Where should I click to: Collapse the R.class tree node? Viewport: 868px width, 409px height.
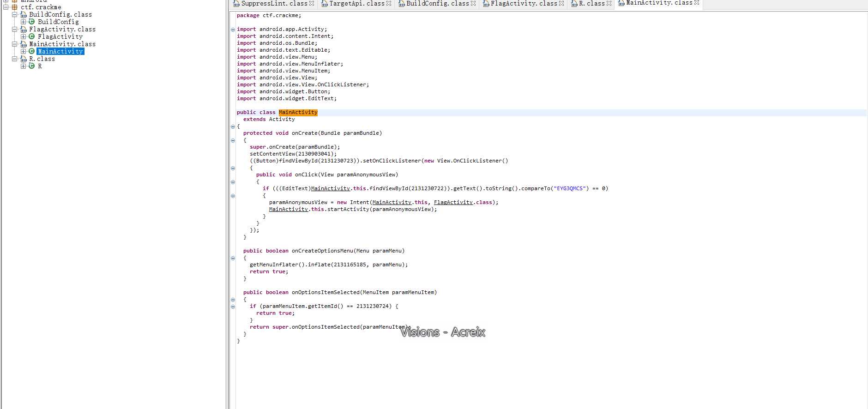[15, 59]
